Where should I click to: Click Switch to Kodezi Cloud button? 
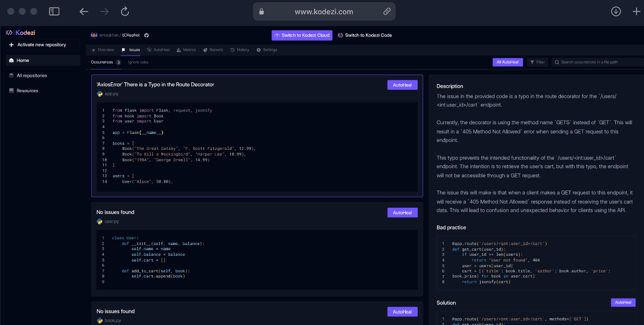point(302,35)
